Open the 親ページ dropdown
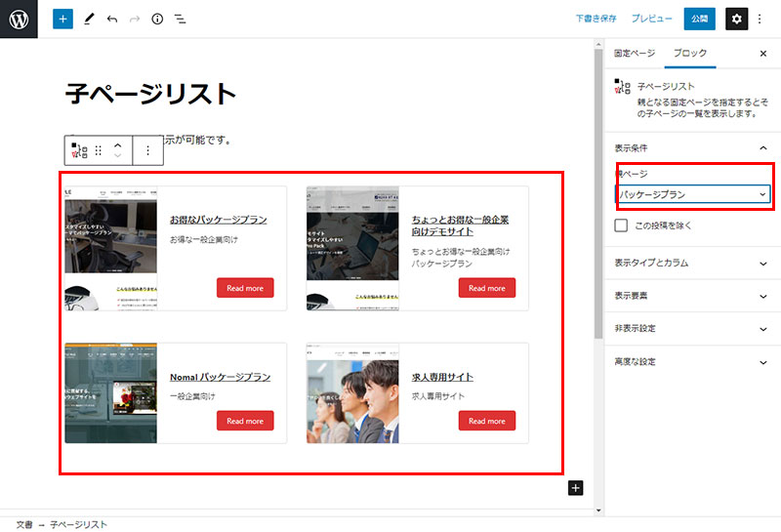Viewport: 781px width, 532px height. [x=693, y=194]
